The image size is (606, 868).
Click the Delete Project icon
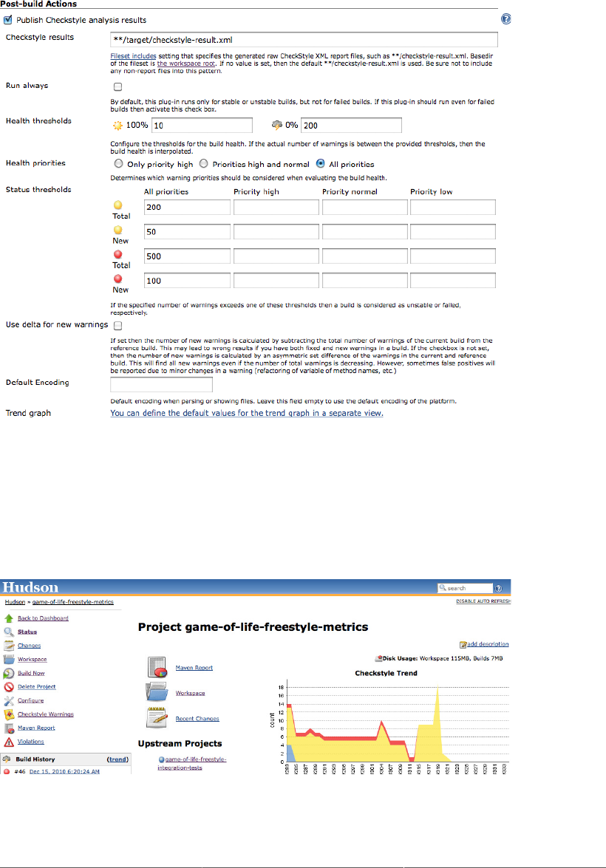click(9, 686)
